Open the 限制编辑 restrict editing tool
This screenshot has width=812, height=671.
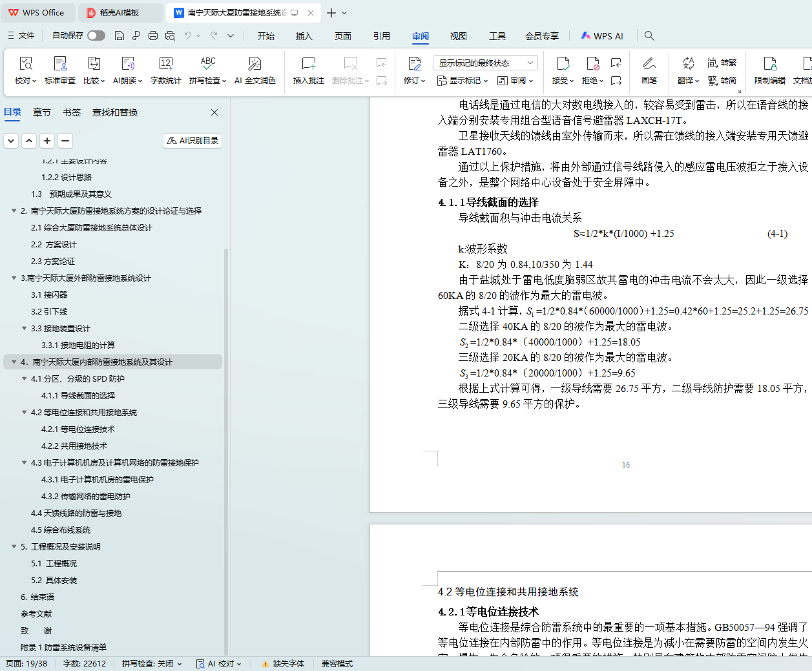tap(769, 70)
